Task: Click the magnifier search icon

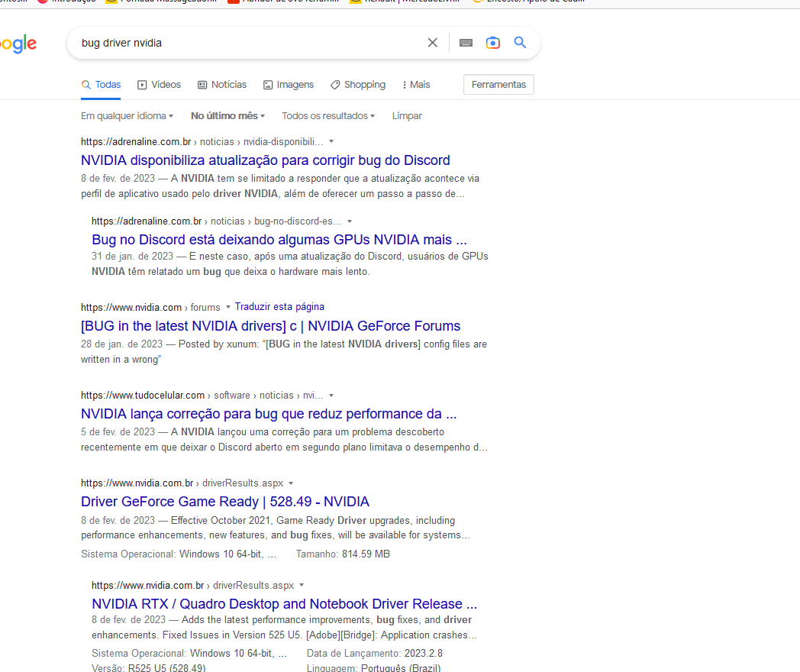Action: (x=520, y=42)
